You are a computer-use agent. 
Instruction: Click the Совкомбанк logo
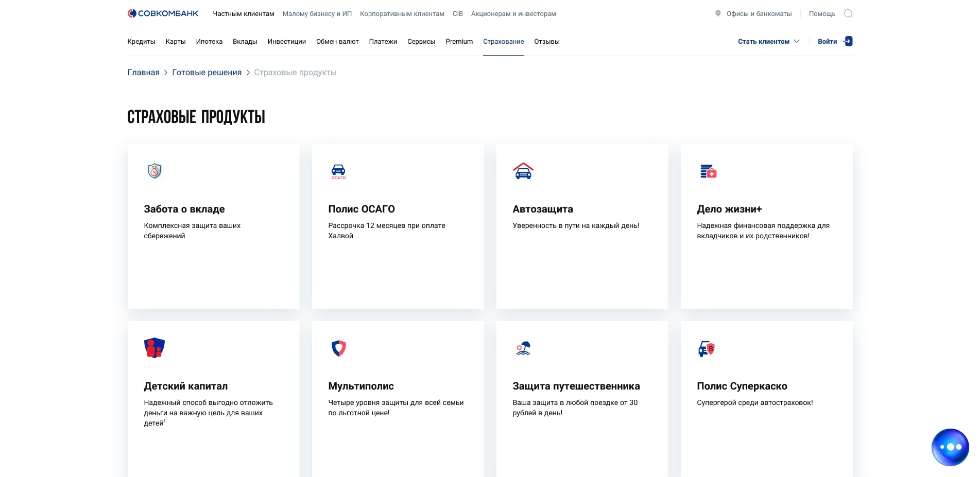point(162,13)
